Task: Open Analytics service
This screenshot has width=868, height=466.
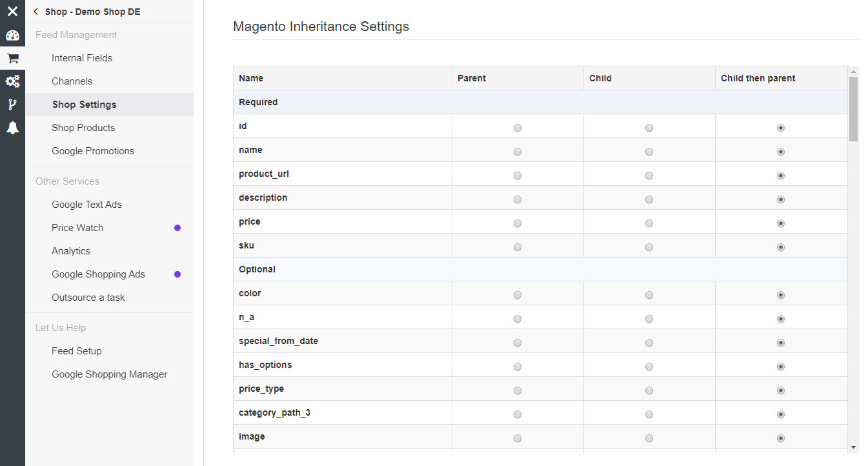Action: click(71, 251)
